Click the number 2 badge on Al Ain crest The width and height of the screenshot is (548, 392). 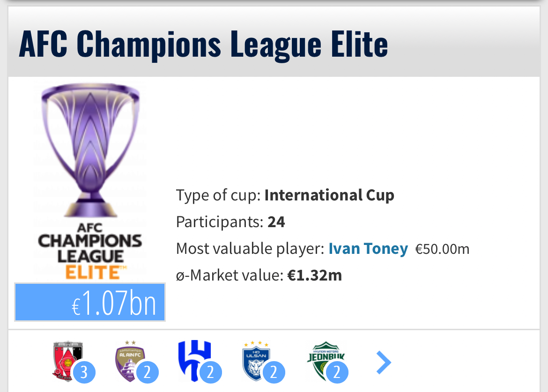(147, 373)
